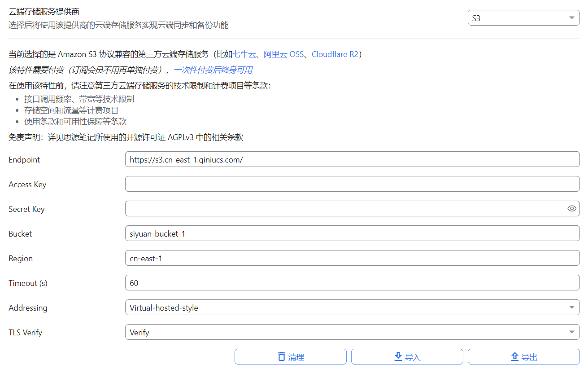Click the 导入 import button
This screenshot has width=588, height=369.
[x=407, y=357]
